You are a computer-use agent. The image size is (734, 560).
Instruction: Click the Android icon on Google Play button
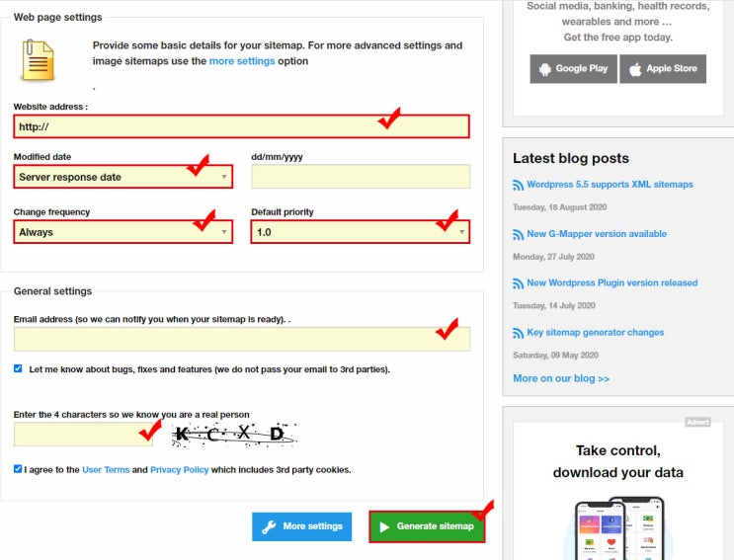coord(544,69)
